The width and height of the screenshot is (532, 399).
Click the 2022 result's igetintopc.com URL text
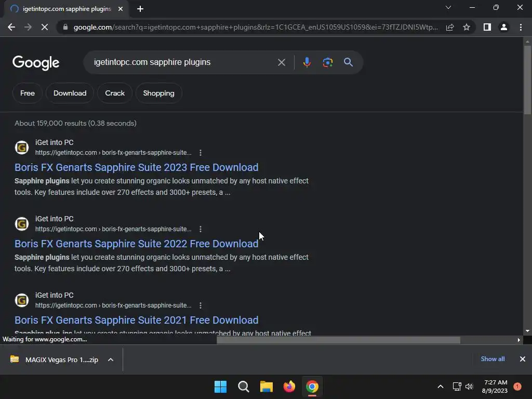click(113, 229)
